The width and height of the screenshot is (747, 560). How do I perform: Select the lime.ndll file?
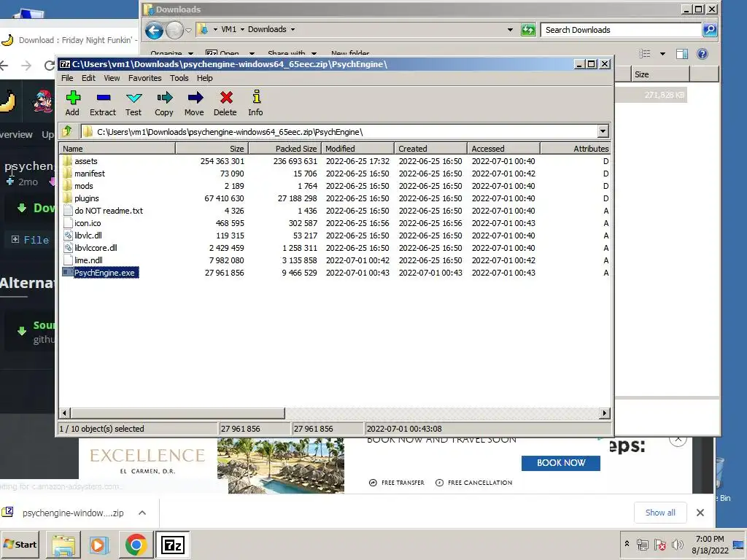(x=88, y=260)
